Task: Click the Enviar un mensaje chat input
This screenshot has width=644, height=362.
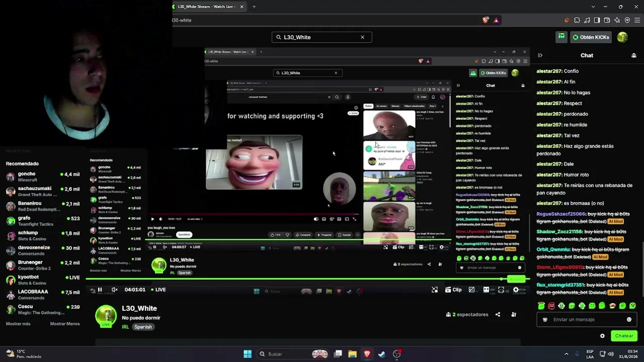Action: [587, 320]
